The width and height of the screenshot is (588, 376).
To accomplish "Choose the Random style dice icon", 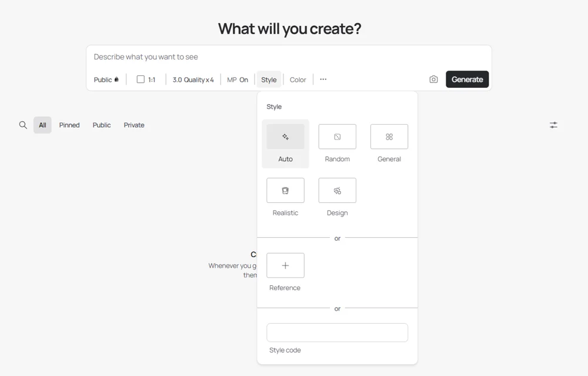I will [337, 137].
